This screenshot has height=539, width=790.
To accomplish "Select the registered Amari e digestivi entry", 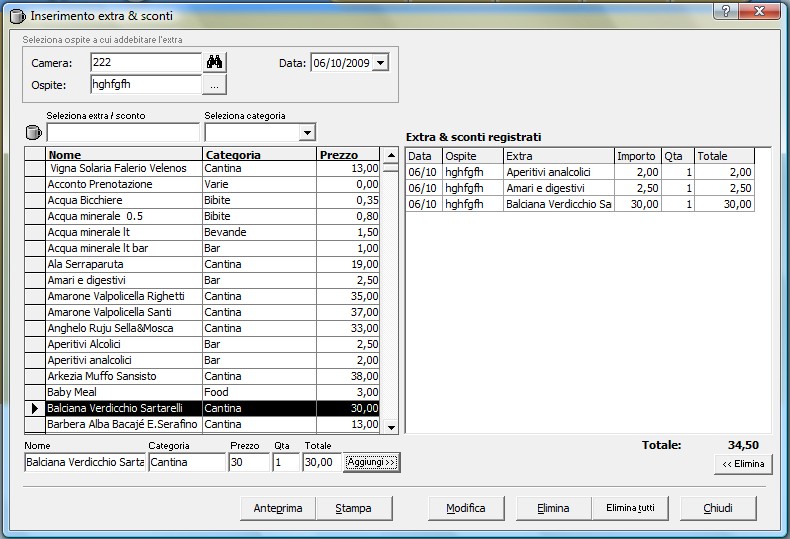I will (x=580, y=188).
